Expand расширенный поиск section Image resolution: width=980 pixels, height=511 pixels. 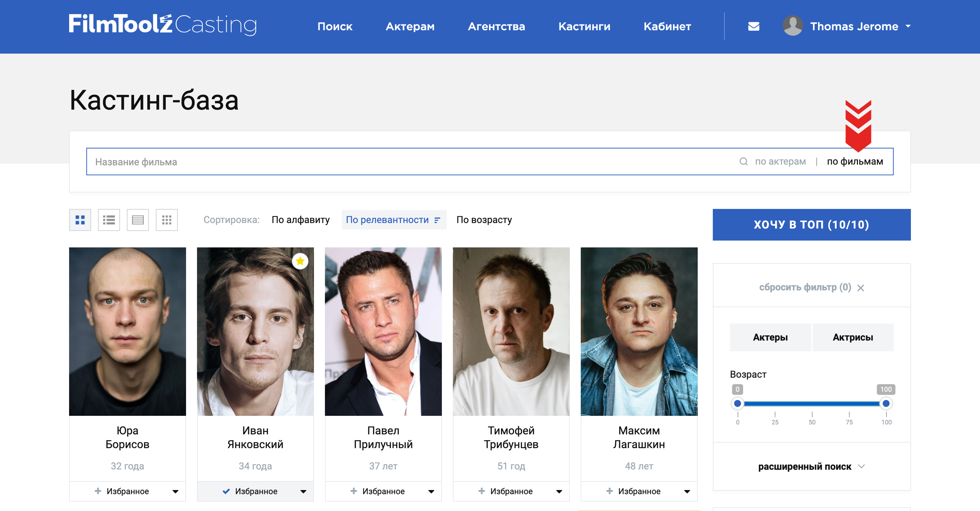point(812,467)
